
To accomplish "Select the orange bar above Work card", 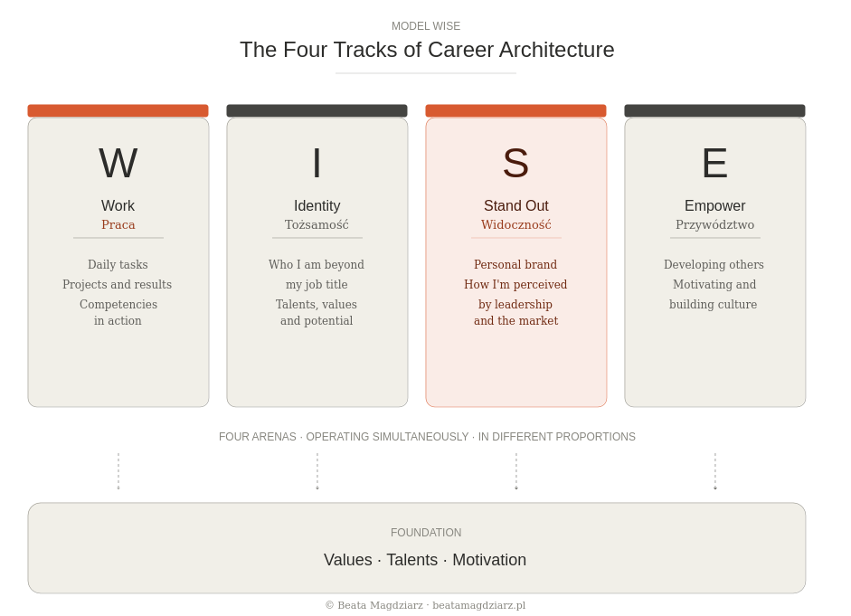I will 118,110.
